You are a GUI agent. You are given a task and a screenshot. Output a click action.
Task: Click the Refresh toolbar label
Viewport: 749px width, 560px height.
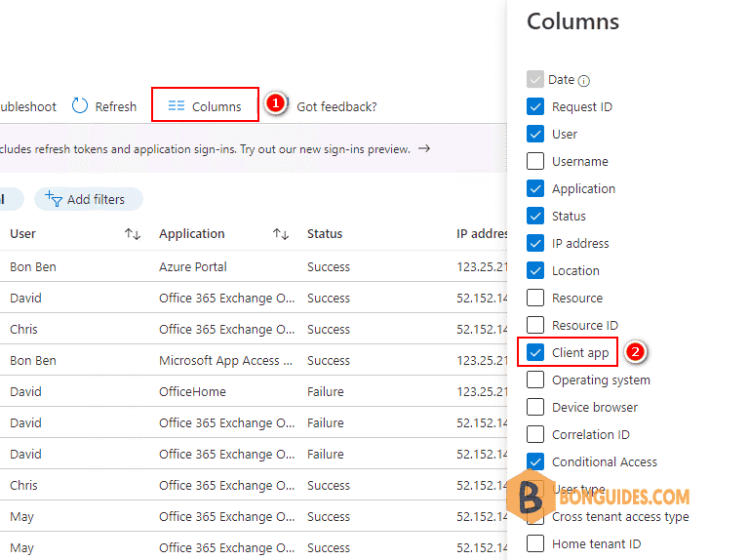click(116, 106)
